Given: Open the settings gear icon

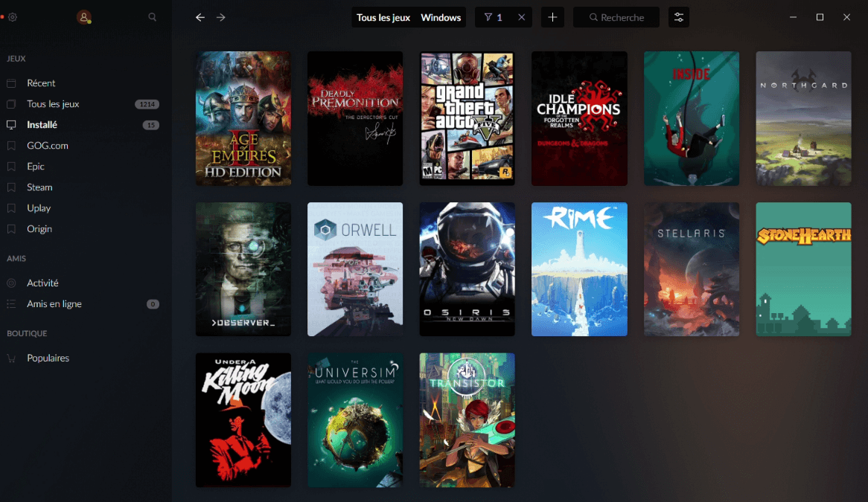Looking at the screenshot, I should [x=13, y=17].
